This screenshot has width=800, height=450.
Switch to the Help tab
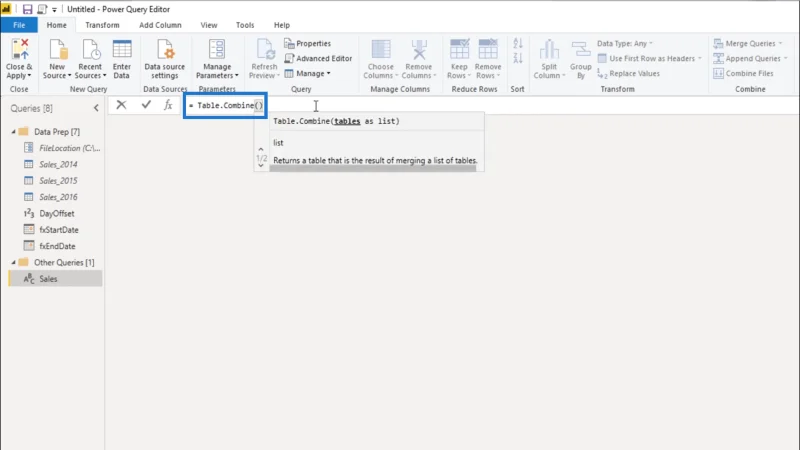point(282,25)
